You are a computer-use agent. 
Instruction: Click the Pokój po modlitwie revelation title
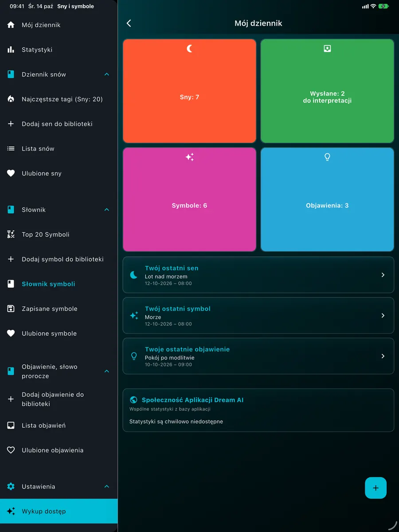tap(170, 358)
